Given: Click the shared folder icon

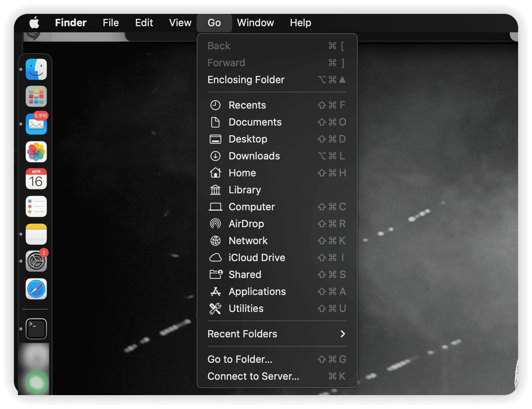Looking at the screenshot, I should pyautogui.click(x=216, y=274).
